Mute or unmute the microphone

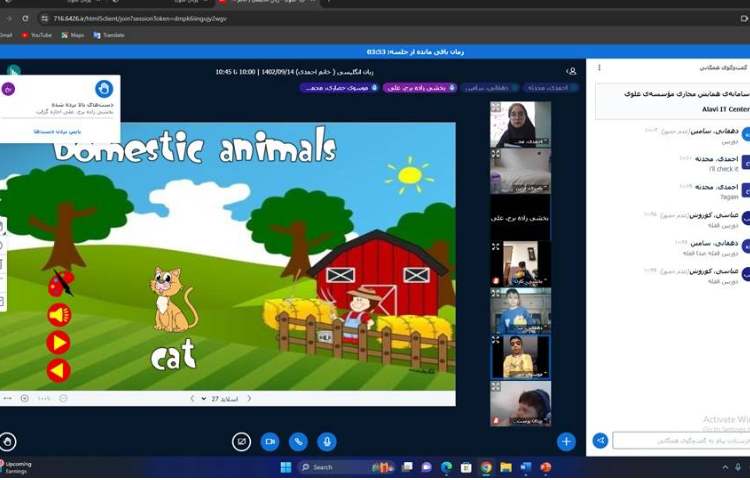pyautogui.click(x=326, y=441)
